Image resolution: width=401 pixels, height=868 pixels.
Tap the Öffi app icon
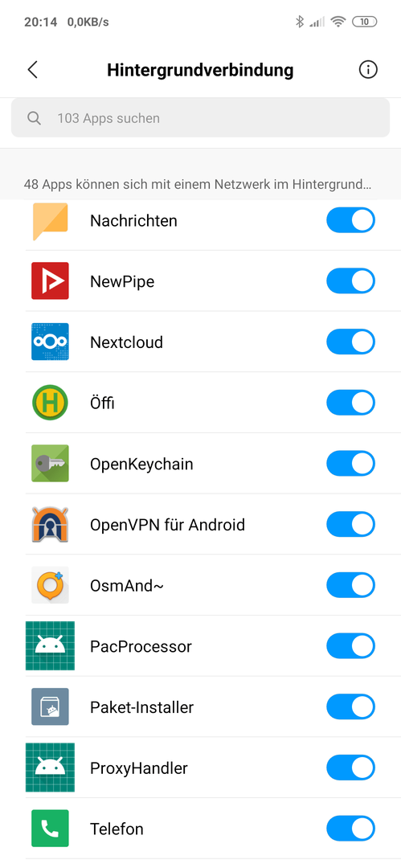(x=50, y=403)
